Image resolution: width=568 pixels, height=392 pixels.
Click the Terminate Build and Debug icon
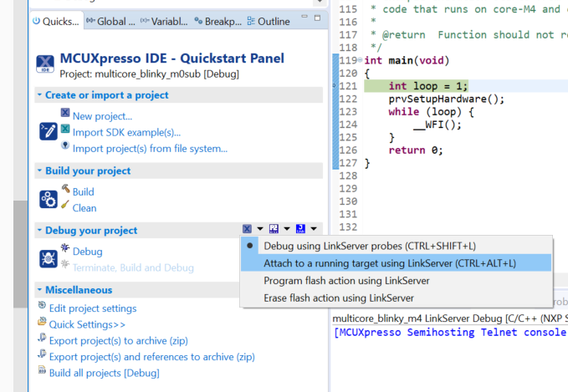pyautogui.click(x=65, y=264)
